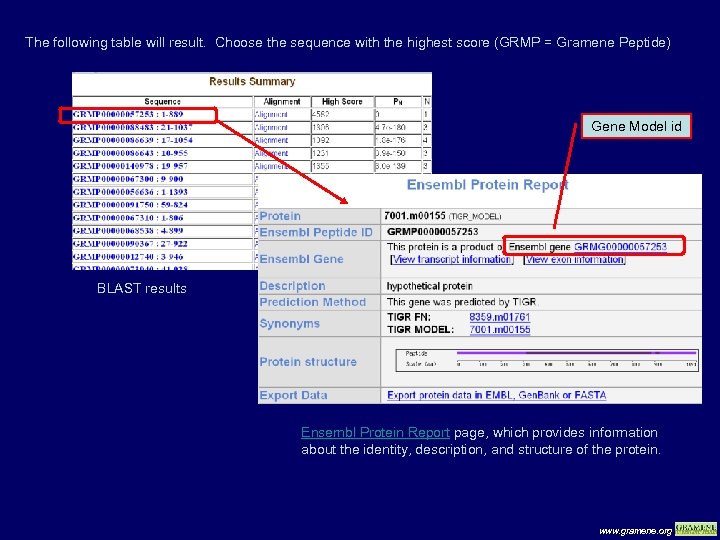Open sequence link GRMP00000057253 : 1-889
Screen dimensions: 720x540
pyautogui.click(x=128, y=114)
